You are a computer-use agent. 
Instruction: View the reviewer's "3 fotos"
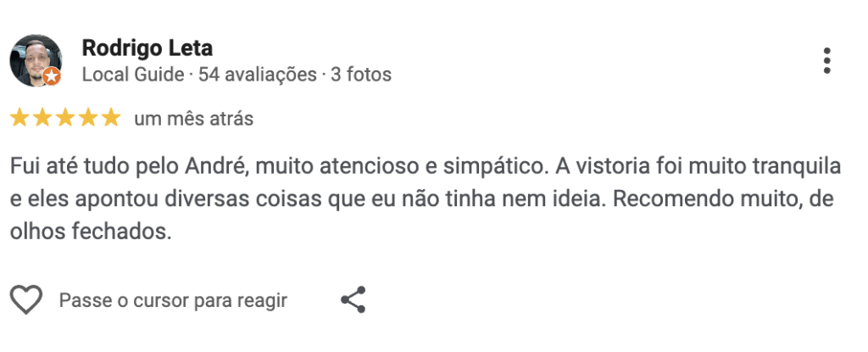pos(361,75)
